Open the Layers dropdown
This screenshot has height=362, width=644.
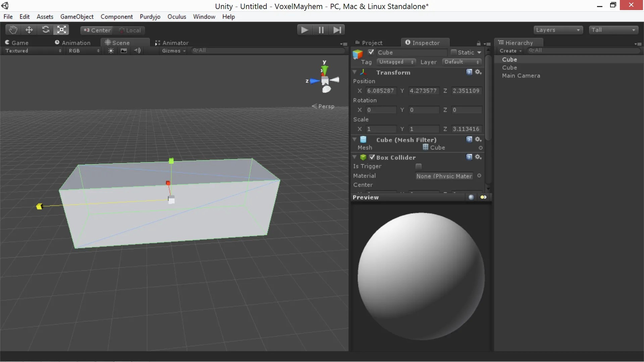point(558,30)
